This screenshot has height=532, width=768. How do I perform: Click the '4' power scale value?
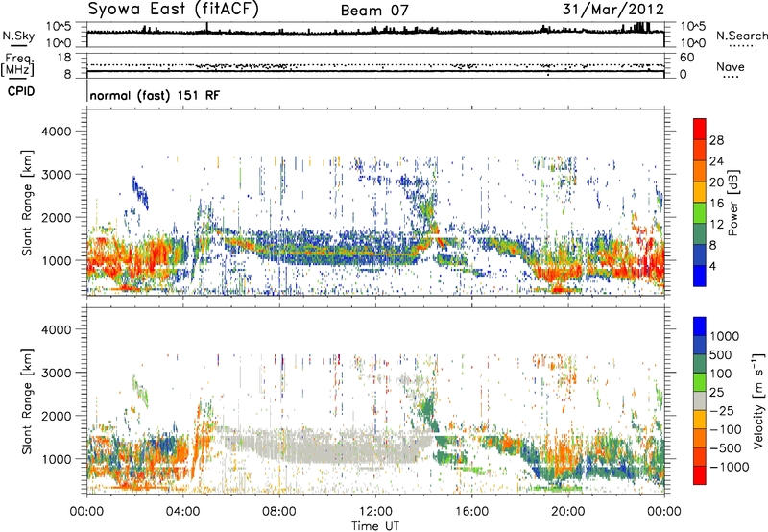712,266
